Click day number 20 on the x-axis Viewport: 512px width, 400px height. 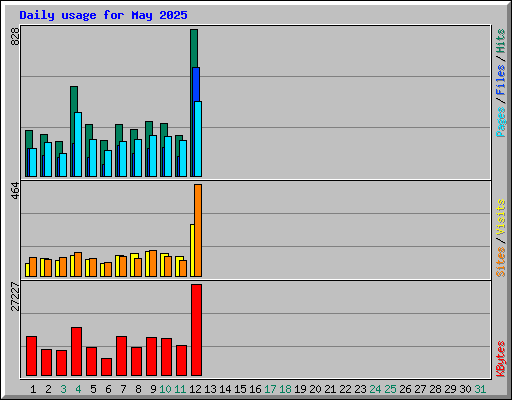pos(315,389)
